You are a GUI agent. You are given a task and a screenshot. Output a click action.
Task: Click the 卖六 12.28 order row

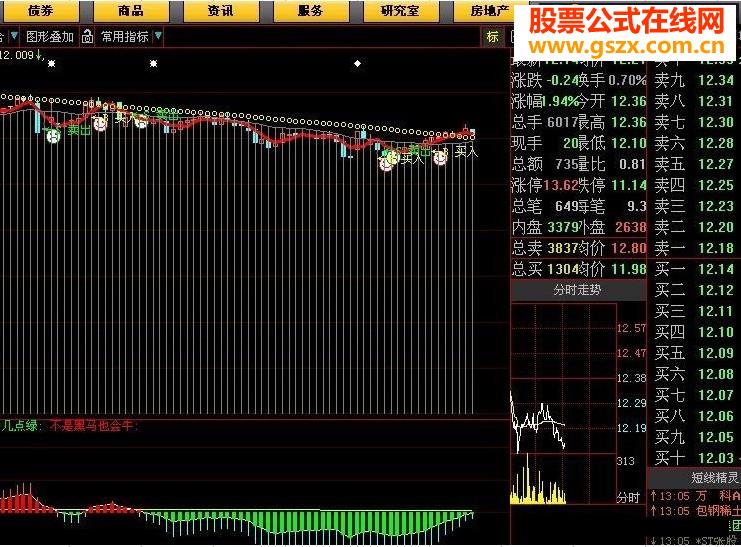point(694,143)
